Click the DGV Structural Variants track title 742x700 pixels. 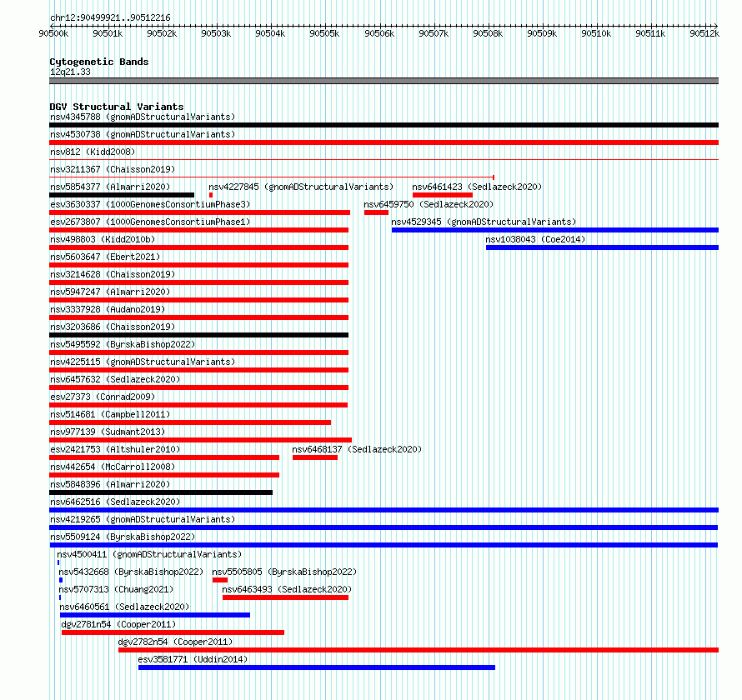(x=117, y=107)
